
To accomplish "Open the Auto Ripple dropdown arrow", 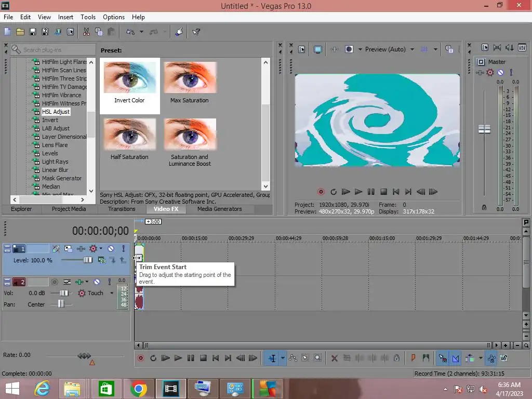I will point(481,358).
